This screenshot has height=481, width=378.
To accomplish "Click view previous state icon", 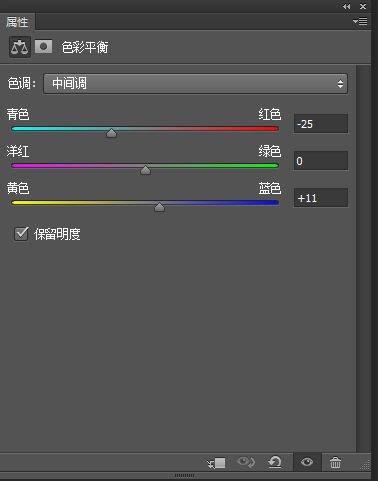I will point(246,462).
